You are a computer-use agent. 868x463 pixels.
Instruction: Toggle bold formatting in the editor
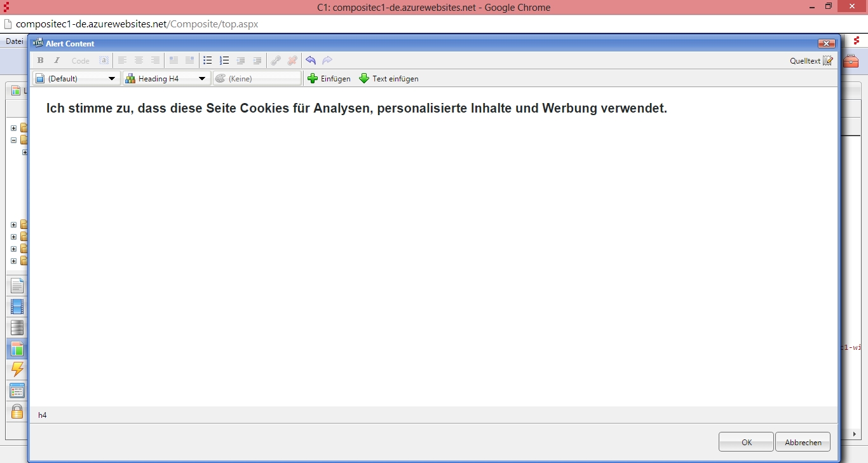coord(41,60)
